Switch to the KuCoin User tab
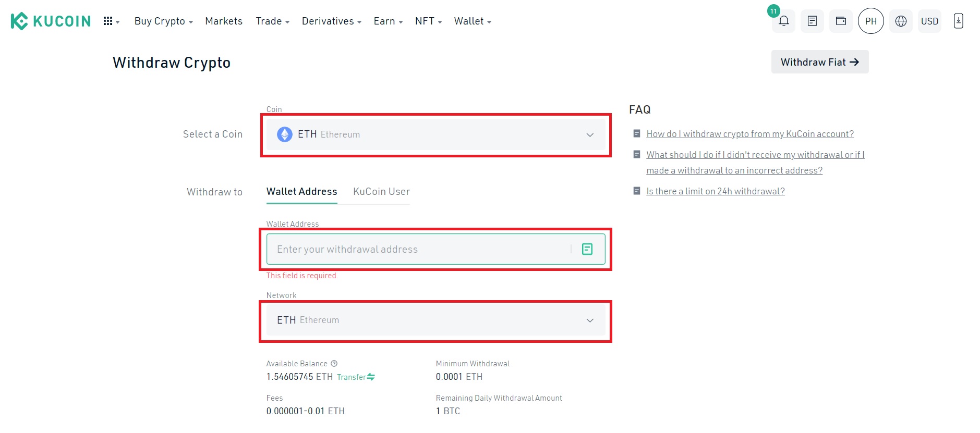Viewport: 980px width, 433px height. (381, 192)
